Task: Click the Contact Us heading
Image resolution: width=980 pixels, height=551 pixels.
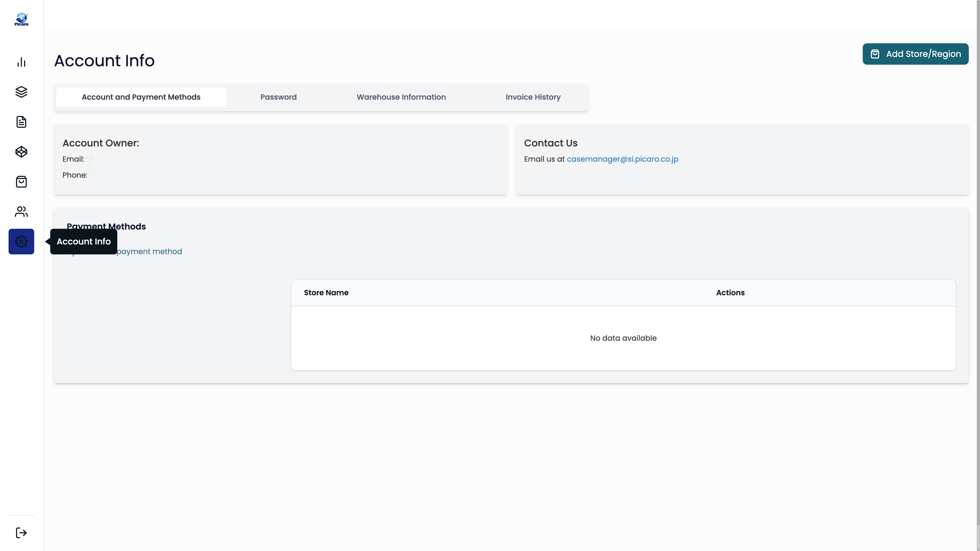Action: 550,143
